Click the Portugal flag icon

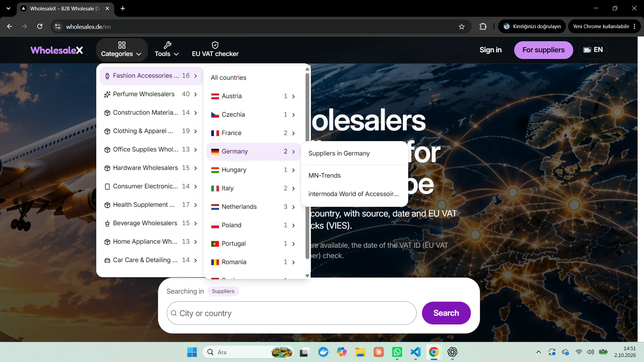tap(215, 244)
